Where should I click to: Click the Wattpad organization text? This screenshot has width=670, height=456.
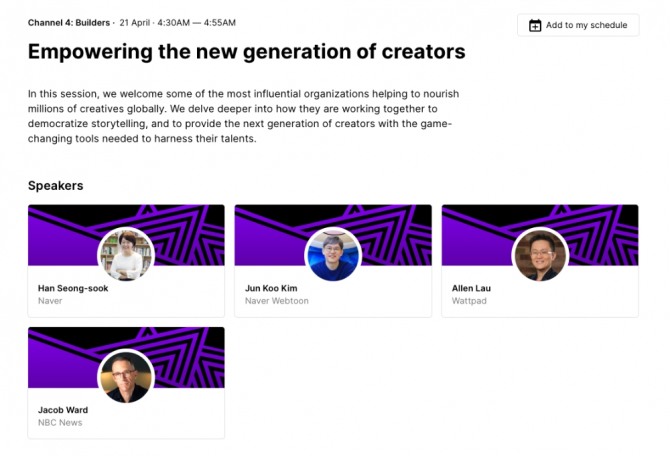tap(469, 301)
